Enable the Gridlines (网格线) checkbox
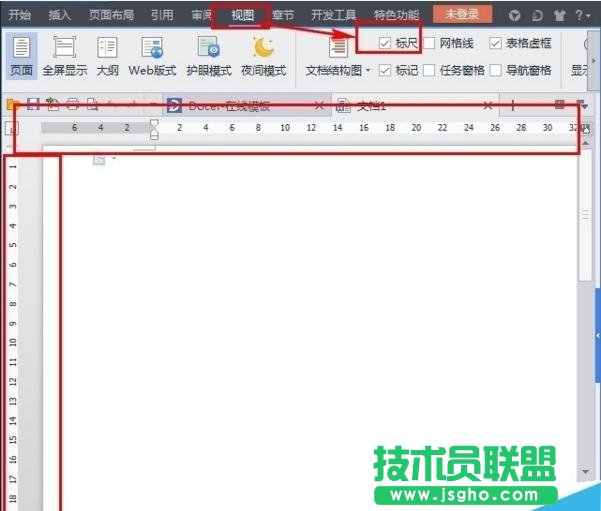Viewport: 601px width, 511px height. point(429,43)
